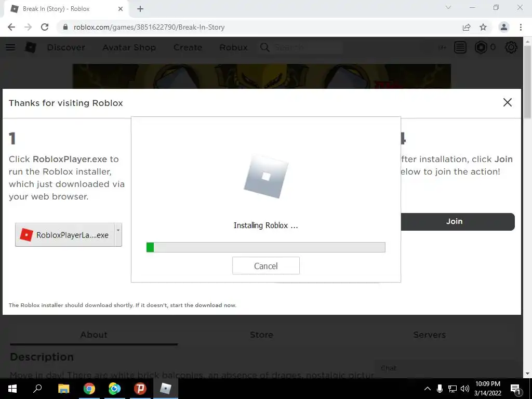Open the red P app in taskbar
532x399 pixels.
[140, 389]
